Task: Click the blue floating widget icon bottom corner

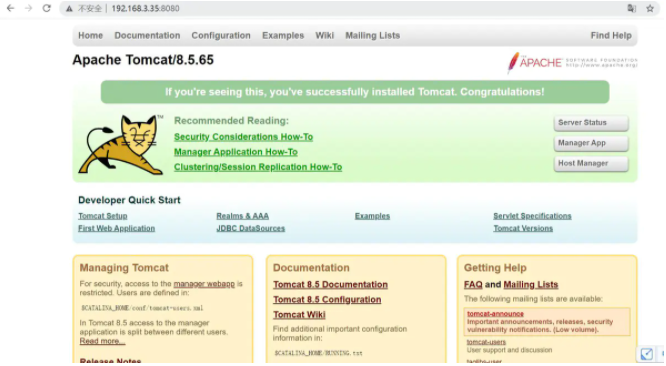Action: (646, 353)
